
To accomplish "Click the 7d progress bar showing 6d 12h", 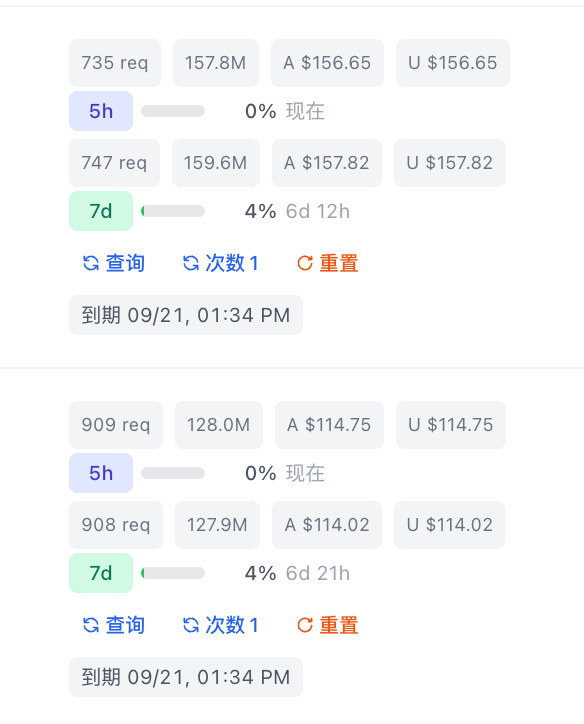I will 173,211.
